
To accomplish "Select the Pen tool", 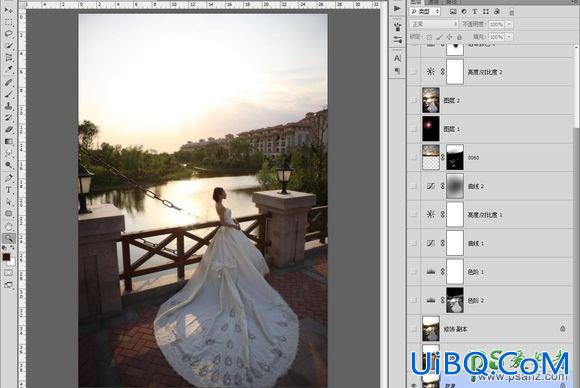I will pyautogui.click(x=8, y=178).
